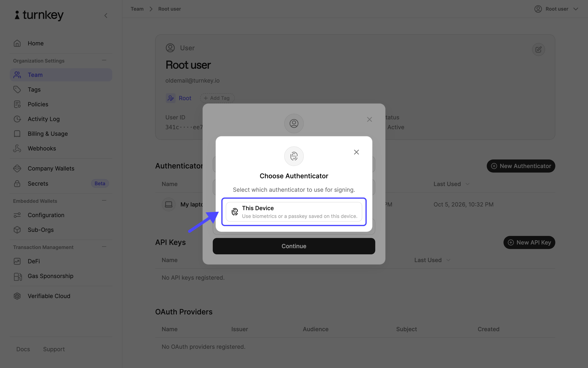This screenshot has width=588, height=368.
Task: Click the New Authenticator button
Action: click(x=521, y=166)
